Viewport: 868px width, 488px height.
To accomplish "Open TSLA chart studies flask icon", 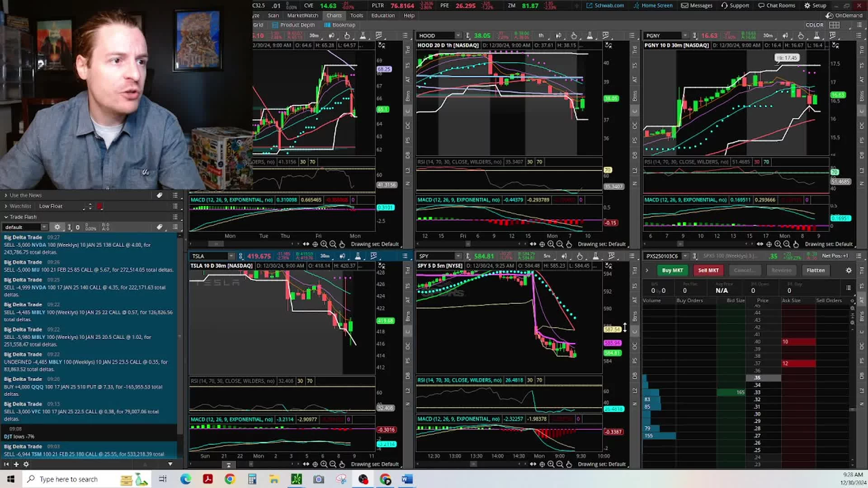I will coord(358,256).
